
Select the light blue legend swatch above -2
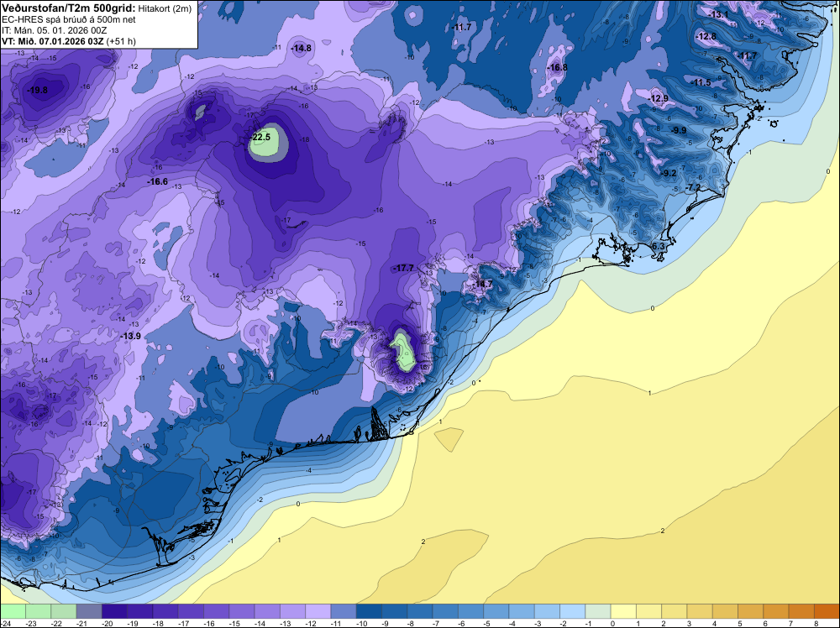coord(573,611)
